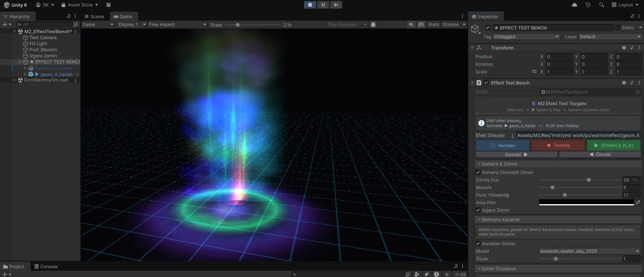Open the Layer Default dropdown

pos(610,37)
